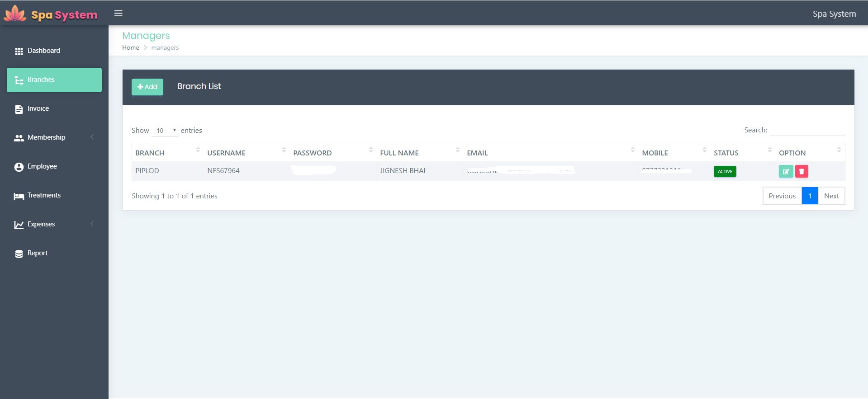The height and width of the screenshot is (399, 868).
Task: Click the ACTIVE status badge
Action: (725, 171)
